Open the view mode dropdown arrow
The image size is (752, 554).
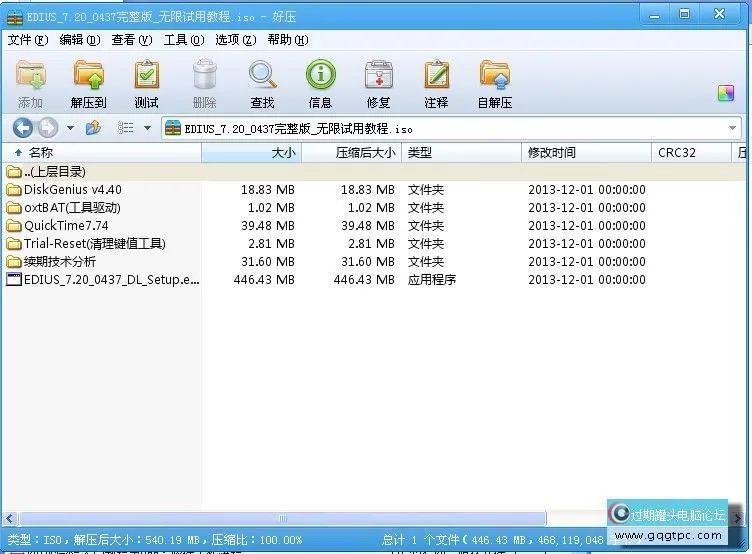tap(148, 128)
